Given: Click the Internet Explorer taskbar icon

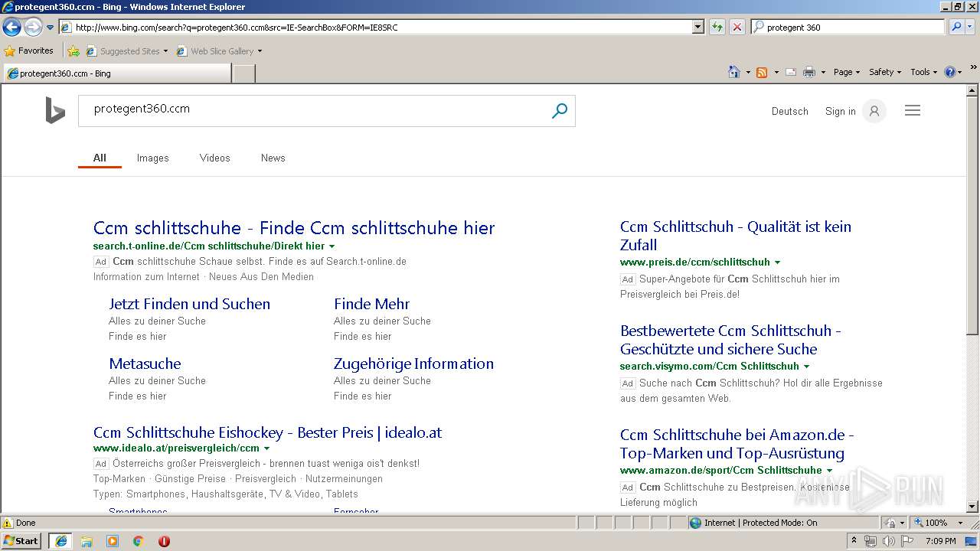Looking at the screenshot, I should pos(61,541).
